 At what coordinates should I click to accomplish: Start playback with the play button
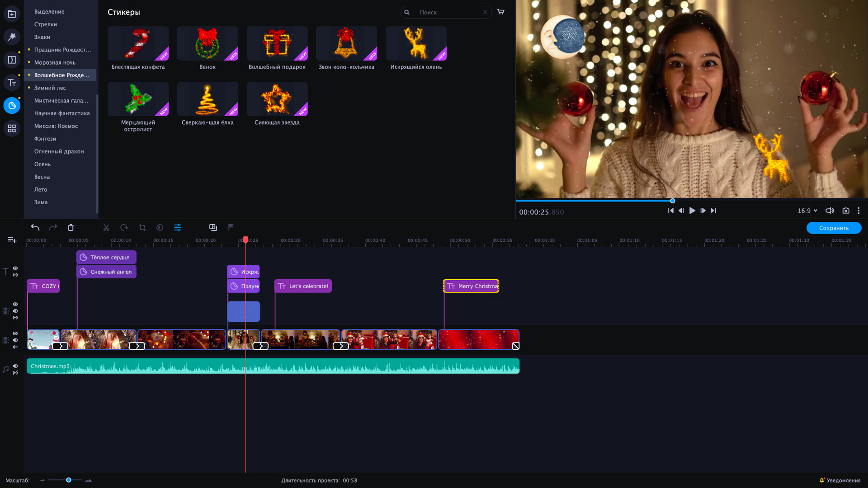[x=692, y=211]
